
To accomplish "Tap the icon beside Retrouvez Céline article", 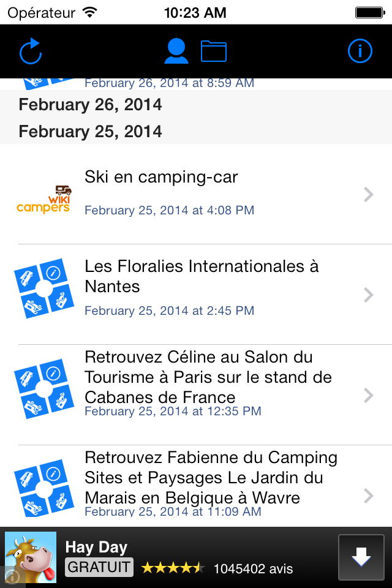I will 43,388.
